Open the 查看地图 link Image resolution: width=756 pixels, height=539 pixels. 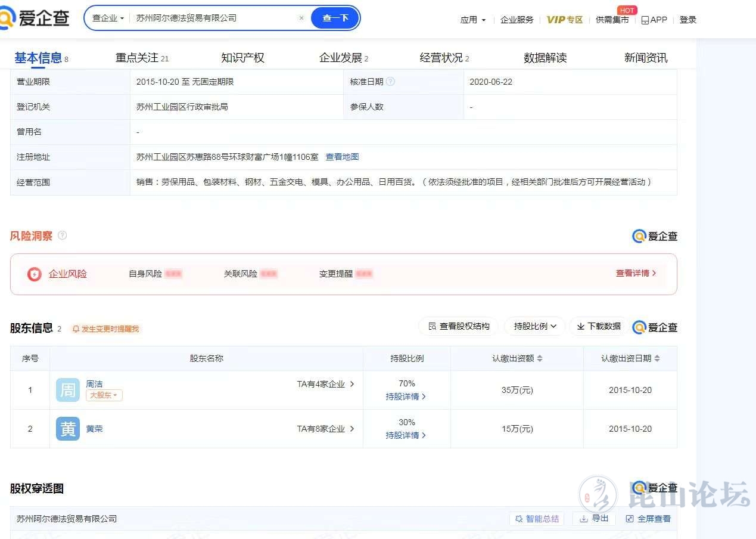pyautogui.click(x=342, y=157)
